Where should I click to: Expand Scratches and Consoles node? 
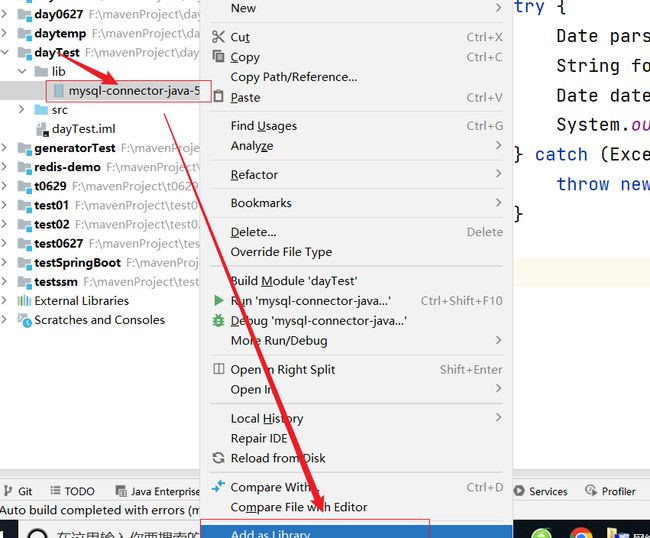4,320
